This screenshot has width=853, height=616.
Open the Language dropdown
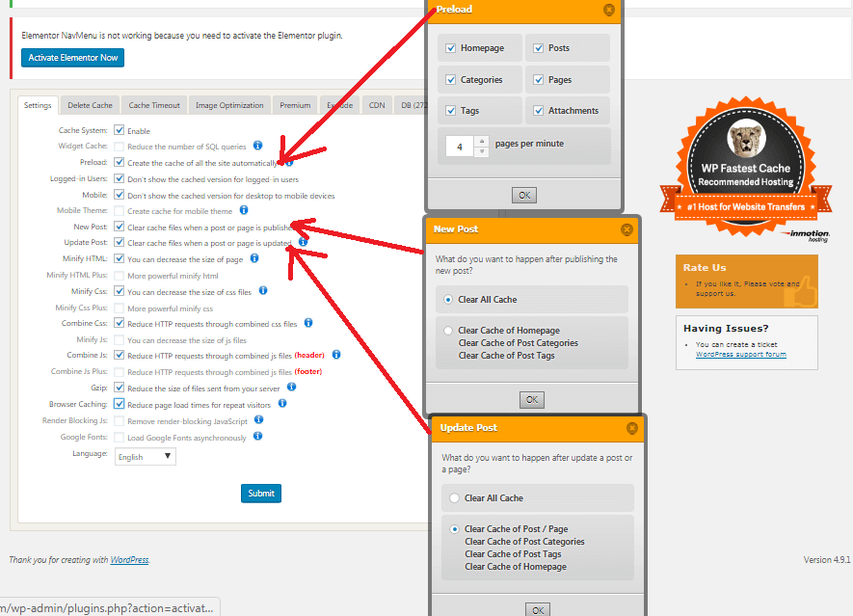[x=145, y=457]
